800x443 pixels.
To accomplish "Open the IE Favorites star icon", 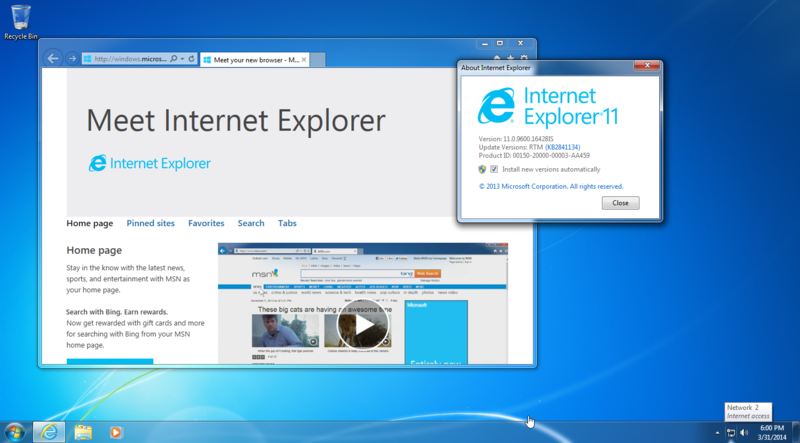I will click(x=511, y=58).
